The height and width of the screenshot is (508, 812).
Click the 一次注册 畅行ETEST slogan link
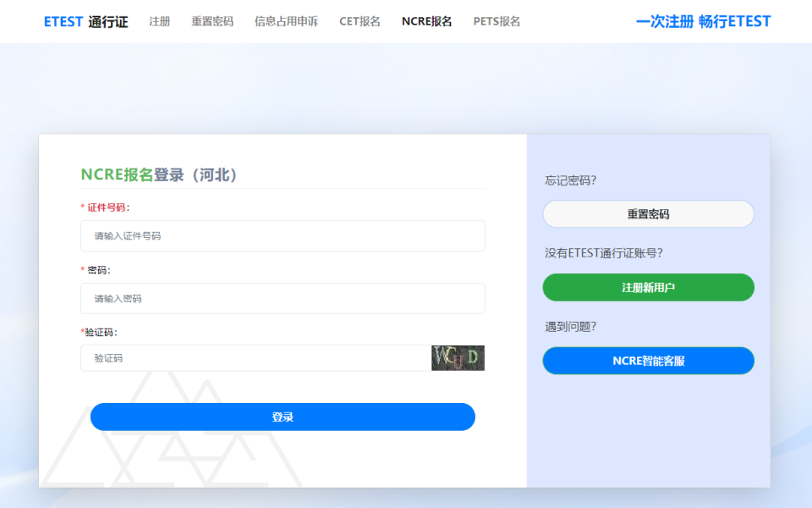tap(703, 21)
